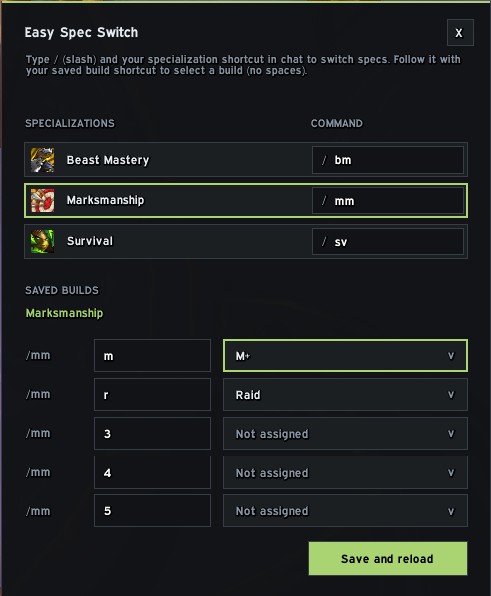This screenshot has height=596, width=491.
Task: Focus the build shortcut field containing 5
Action: pos(152,511)
